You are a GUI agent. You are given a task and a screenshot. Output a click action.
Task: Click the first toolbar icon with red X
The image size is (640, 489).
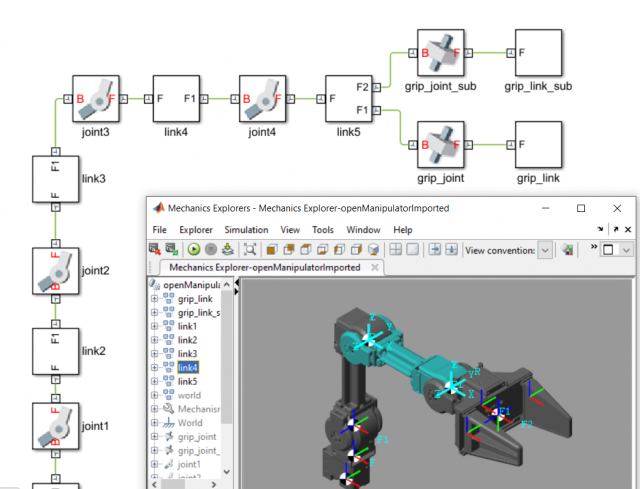155,249
